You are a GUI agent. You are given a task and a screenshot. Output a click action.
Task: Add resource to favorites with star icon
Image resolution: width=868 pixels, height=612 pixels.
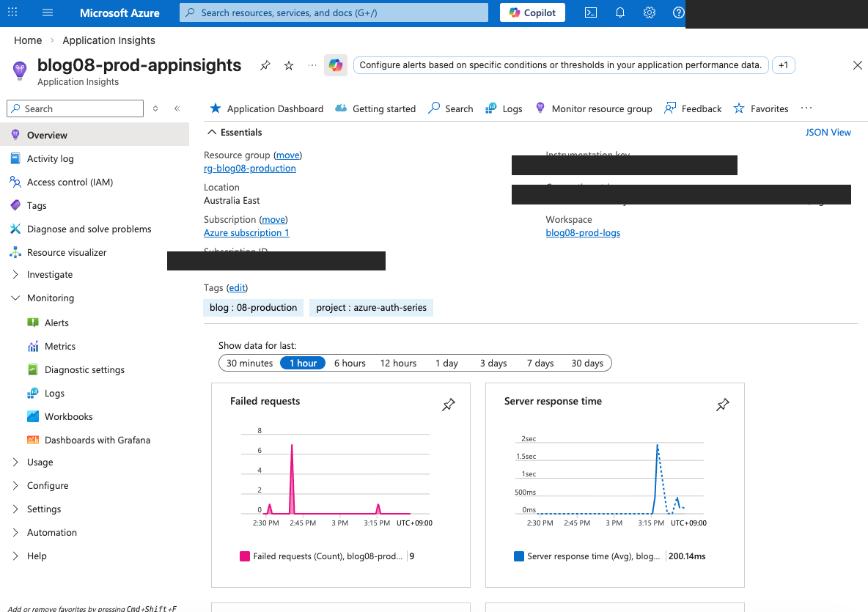pos(288,65)
